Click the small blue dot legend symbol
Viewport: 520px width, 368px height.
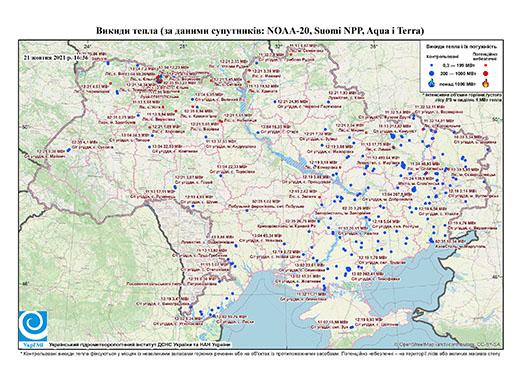tap(432, 65)
